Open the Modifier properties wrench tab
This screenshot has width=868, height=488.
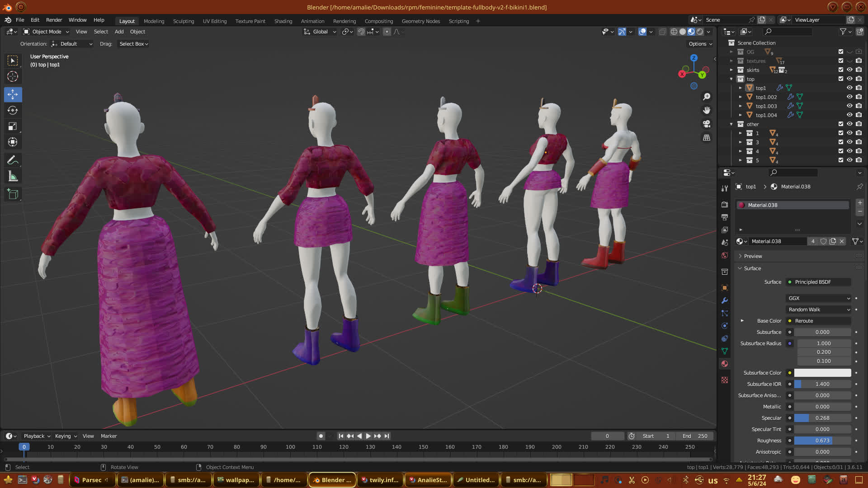[725, 300]
